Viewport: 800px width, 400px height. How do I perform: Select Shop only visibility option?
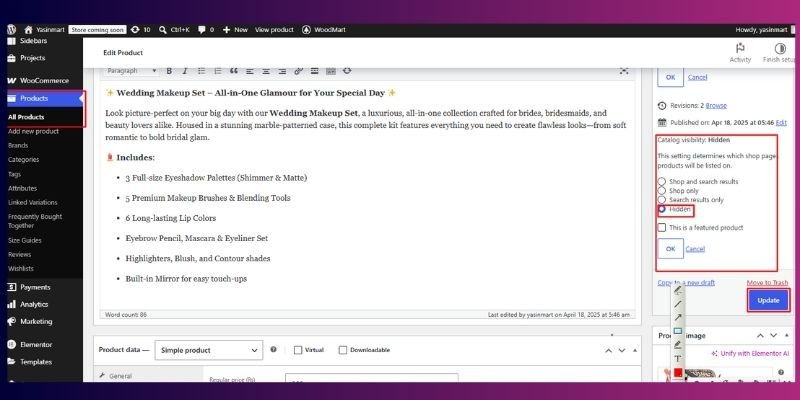pos(662,190)
